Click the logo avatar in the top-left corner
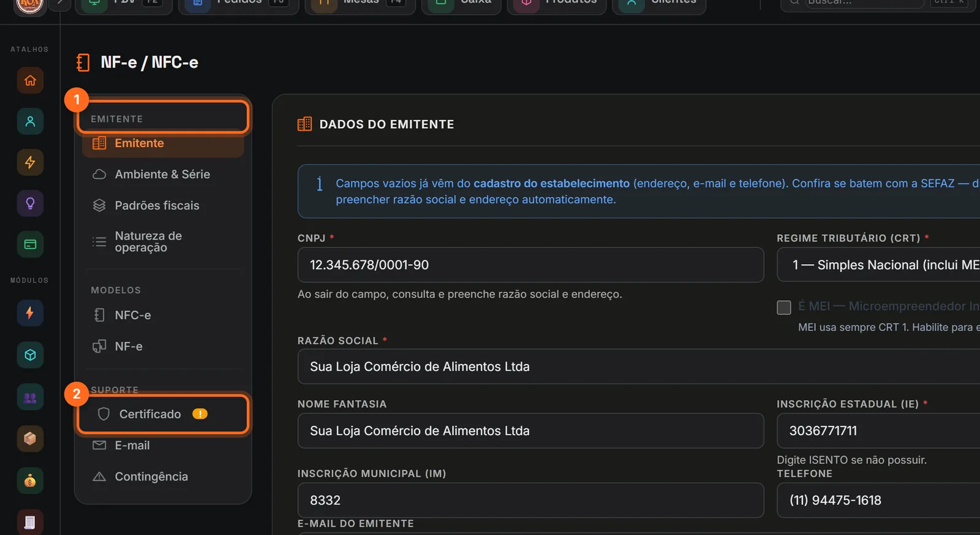The image size is (980, 535). coord(29,6)
